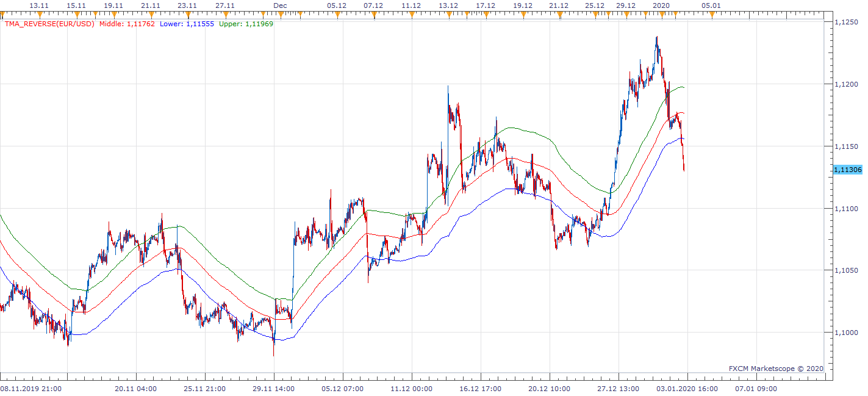Select the event marker under 23.11

click(x=187, y=14)
